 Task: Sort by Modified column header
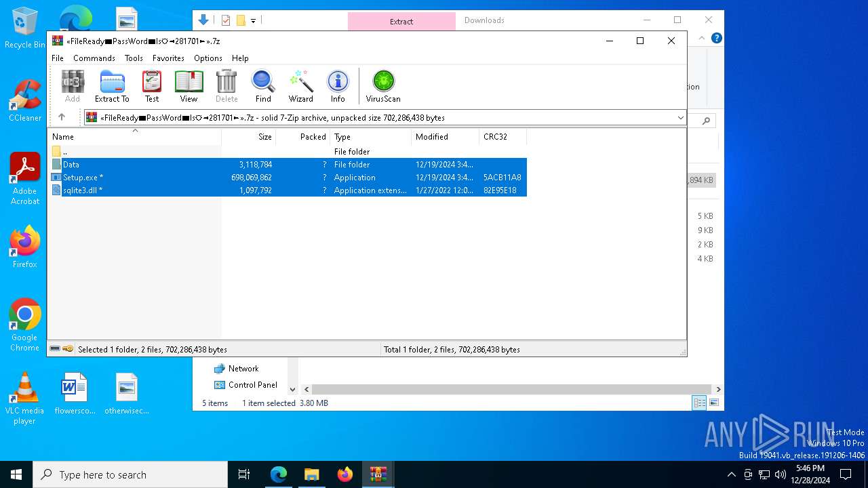click(446, 137)
